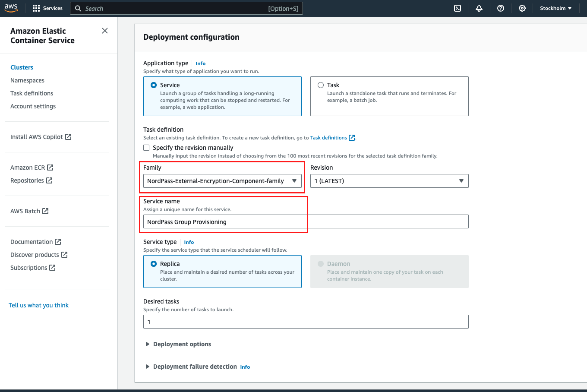Go to Clusters in sidebar
The image size is (587, 392).
pos(22,67)
